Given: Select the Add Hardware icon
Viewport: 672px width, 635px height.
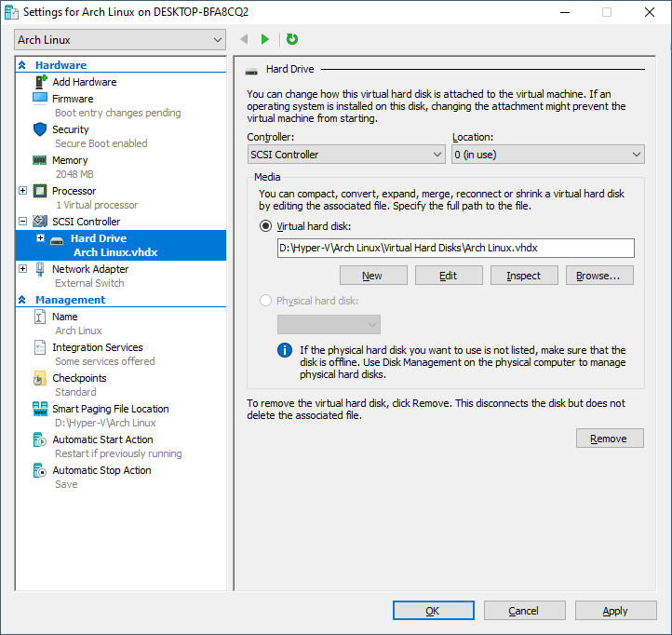Looking at the screenshot, I should pyautogui.click(x=40, y=82).
